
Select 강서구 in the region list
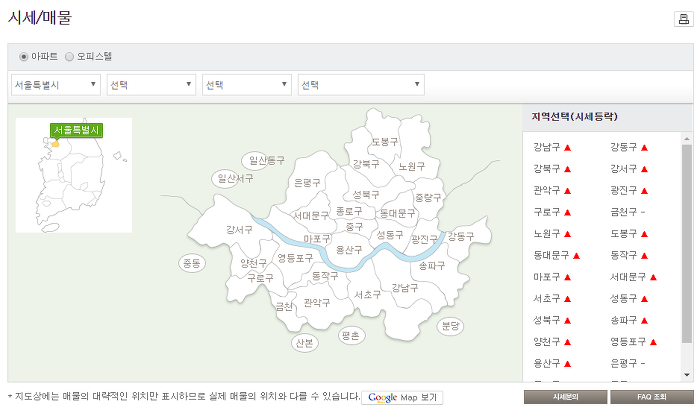tap(624, 169)
